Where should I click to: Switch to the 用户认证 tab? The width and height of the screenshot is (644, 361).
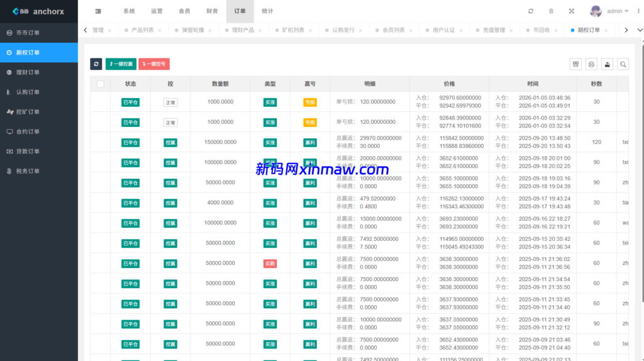pyautogui.click(x=443, y=30)
